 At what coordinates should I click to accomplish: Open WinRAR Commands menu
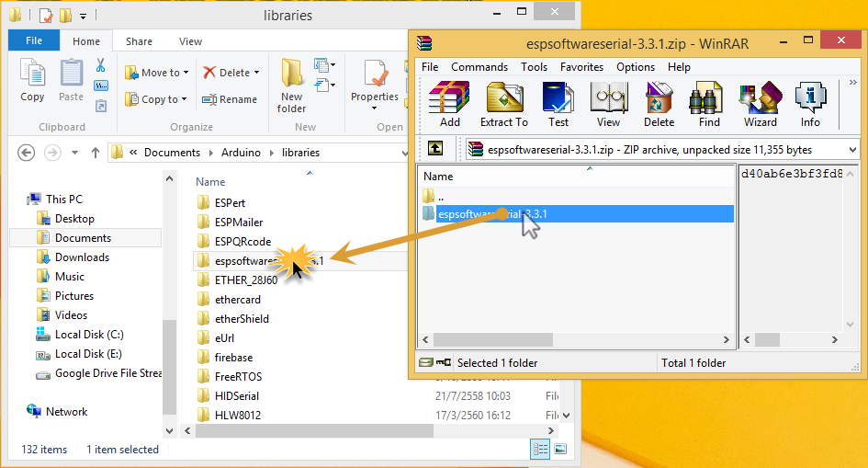tap(479, 67)
